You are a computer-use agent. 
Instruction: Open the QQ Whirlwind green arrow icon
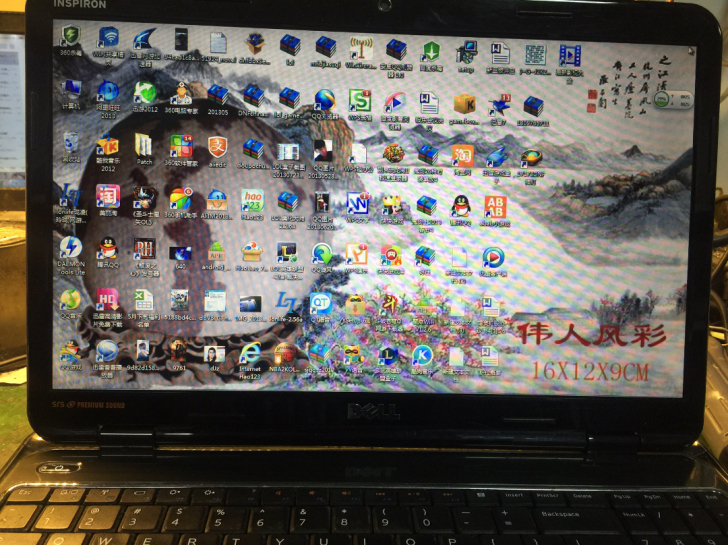pyautogui.click(x=322, y=255)
